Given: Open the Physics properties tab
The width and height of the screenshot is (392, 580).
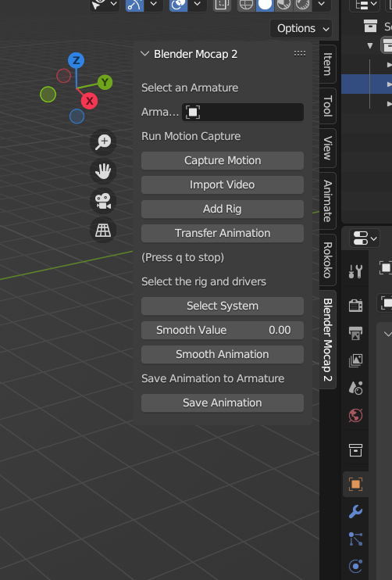Looking at the screenshot, I should point(356,566).
